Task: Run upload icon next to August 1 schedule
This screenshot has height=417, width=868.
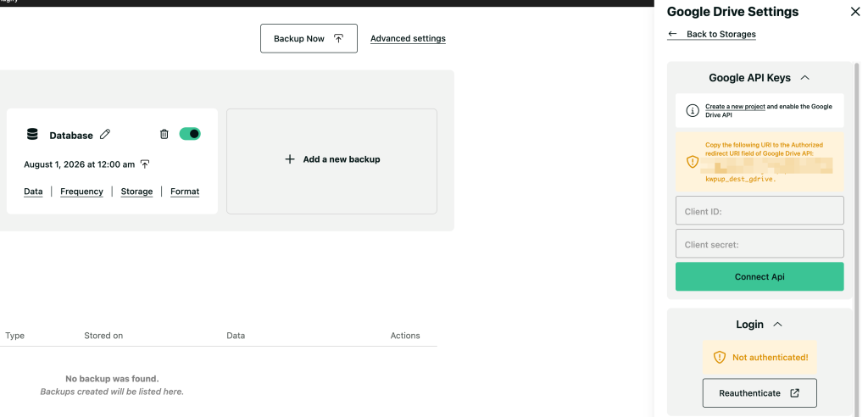Action: click(145, 164)
